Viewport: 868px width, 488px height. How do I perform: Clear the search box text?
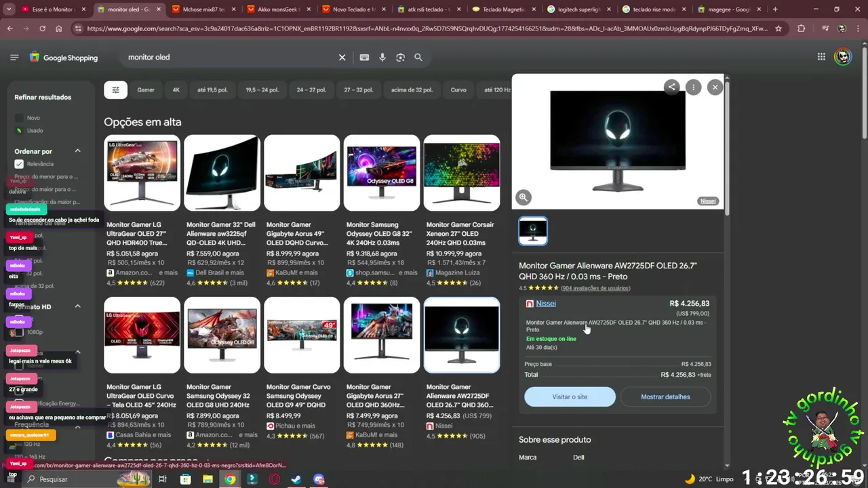click(342, 58)
